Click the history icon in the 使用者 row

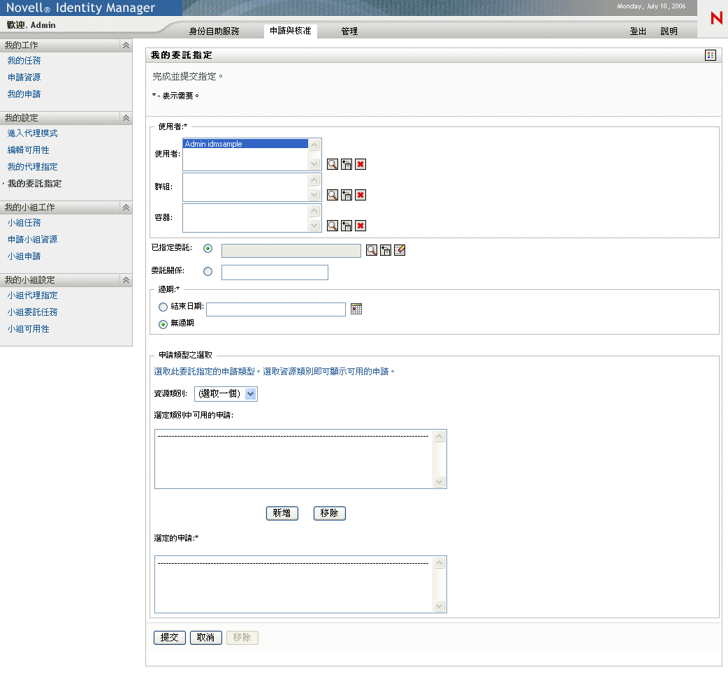[347, 164]
